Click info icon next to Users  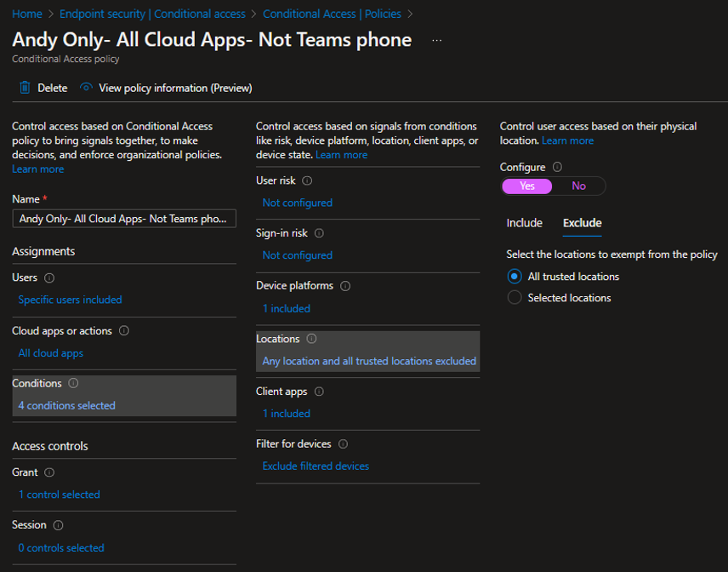[x=49, y=277]
